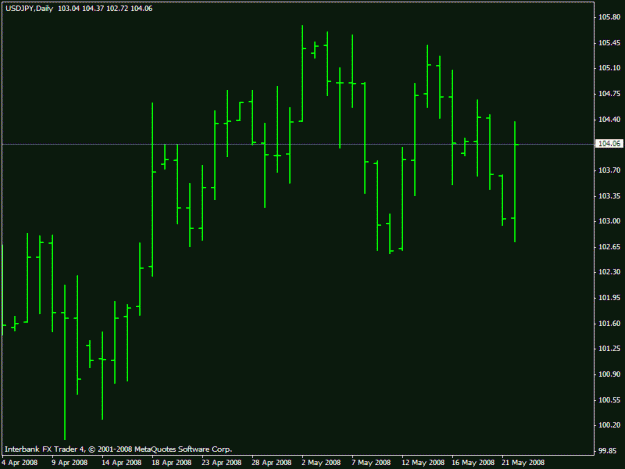The height and width of the screenshot is (469, 625).
Task: Click the 104.75 price axis label
Action: [x=609, y=94]
